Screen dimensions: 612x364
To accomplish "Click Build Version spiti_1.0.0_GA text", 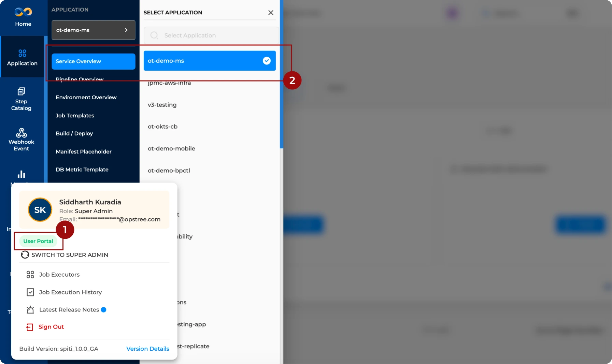I will (59, 349).
